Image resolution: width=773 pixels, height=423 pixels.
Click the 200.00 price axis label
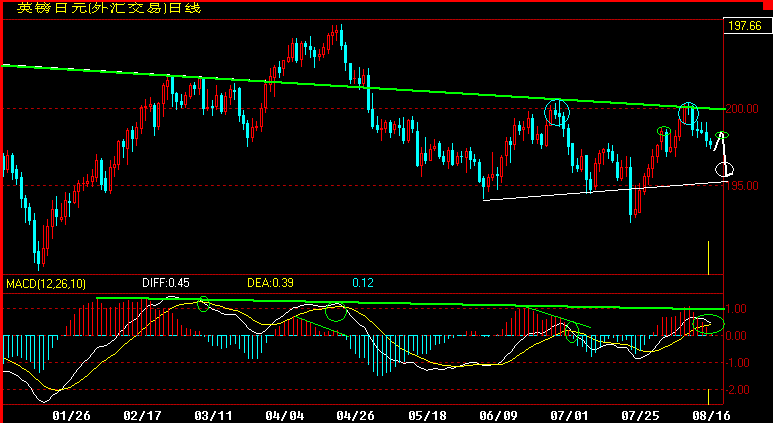tap(743, 108)
